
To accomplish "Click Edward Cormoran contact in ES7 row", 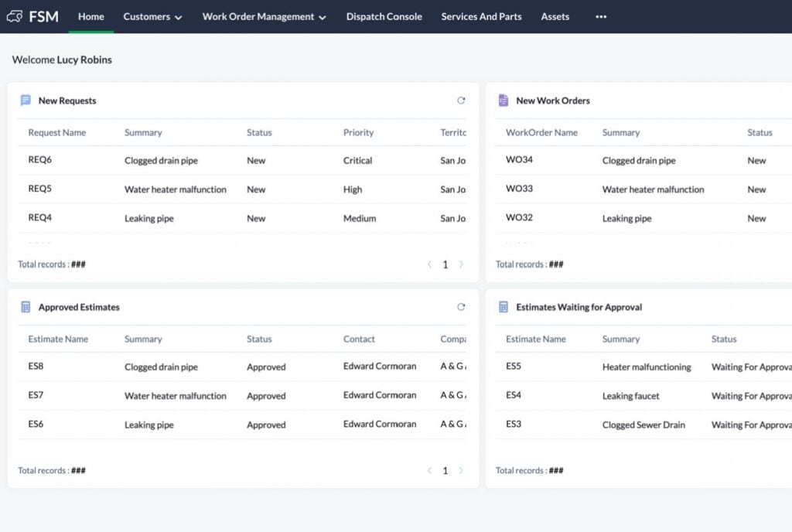I will 380,394.
